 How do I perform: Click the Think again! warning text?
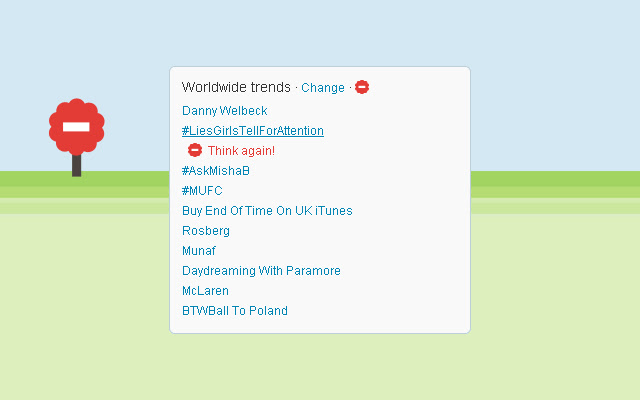click(241, 151)
